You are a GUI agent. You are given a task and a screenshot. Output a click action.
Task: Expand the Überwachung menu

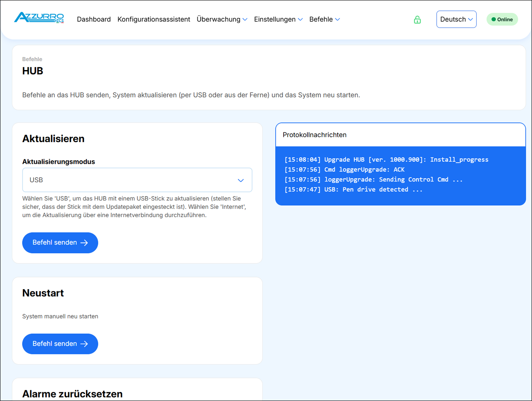pos(222,19)
